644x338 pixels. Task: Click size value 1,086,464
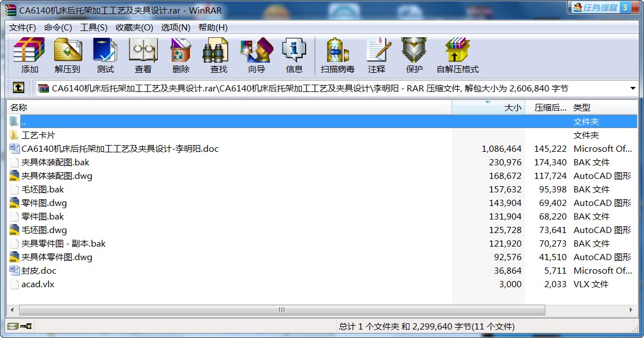pyautogui.click(x=501, y=148)
